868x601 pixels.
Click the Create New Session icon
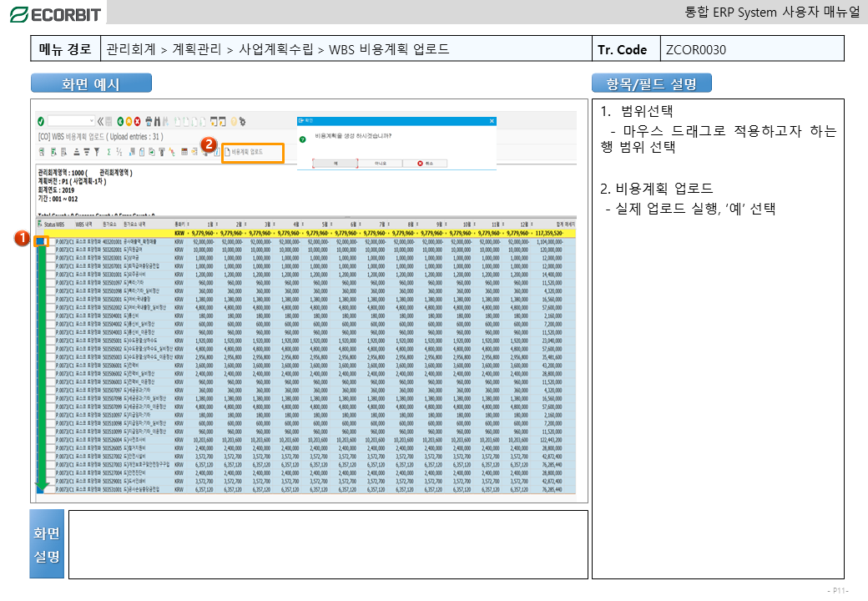pos(213,121)
